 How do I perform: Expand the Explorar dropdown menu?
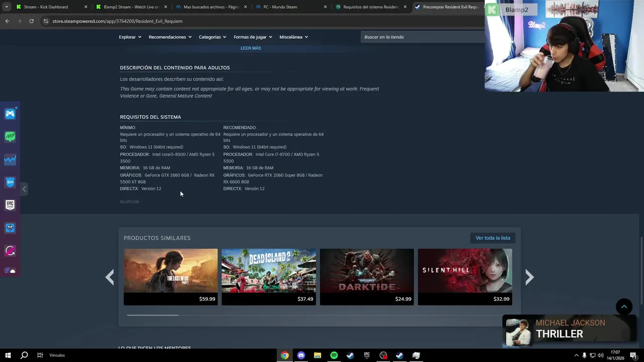(130, 37)
